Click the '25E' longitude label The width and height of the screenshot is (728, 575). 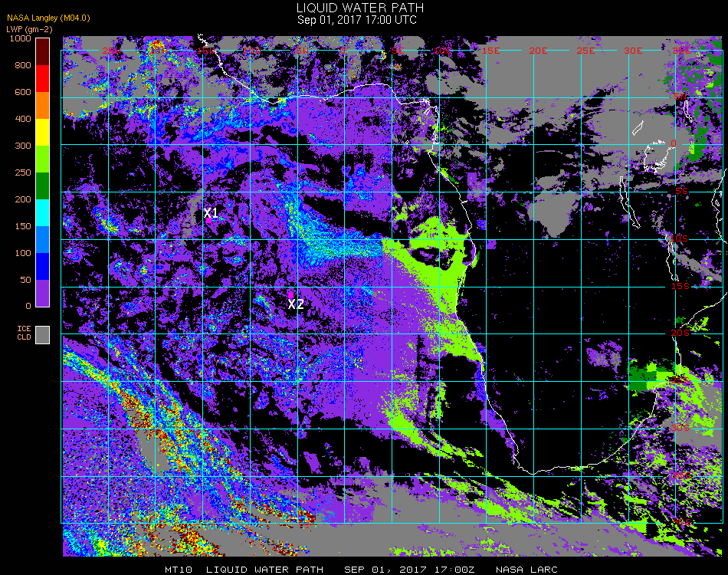[x=585, y=50]
